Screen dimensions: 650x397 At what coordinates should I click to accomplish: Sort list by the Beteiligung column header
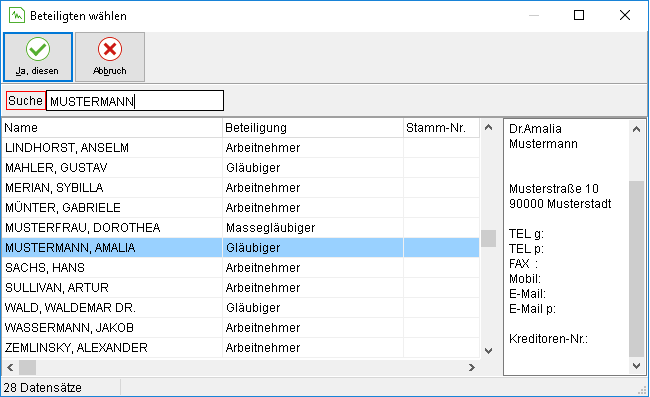(313, 128)
